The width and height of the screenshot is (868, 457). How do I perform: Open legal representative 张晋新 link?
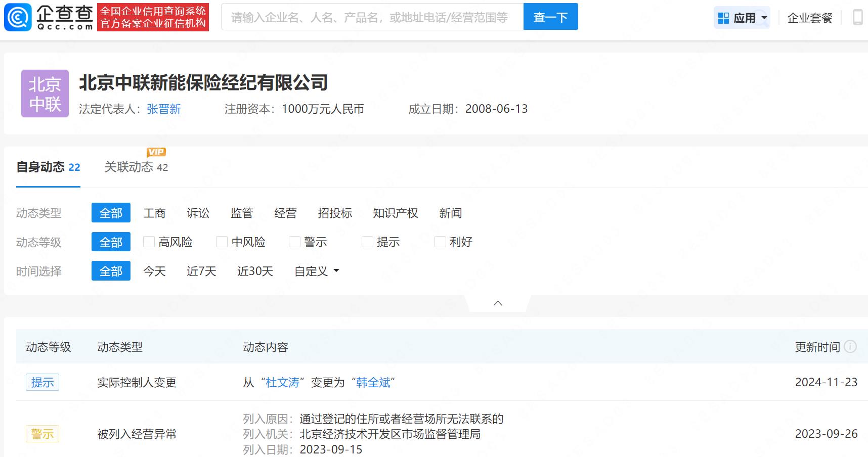[164, 109]
